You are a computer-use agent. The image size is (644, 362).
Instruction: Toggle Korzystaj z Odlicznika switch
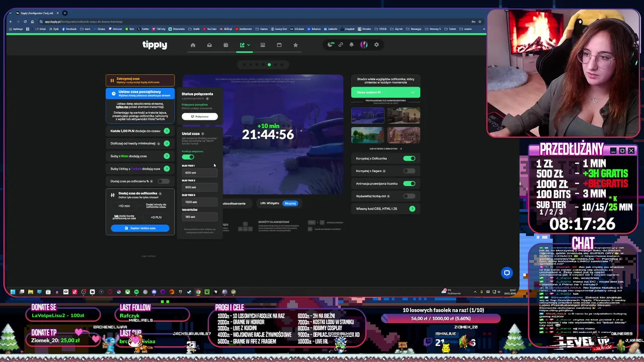[409, 158]
